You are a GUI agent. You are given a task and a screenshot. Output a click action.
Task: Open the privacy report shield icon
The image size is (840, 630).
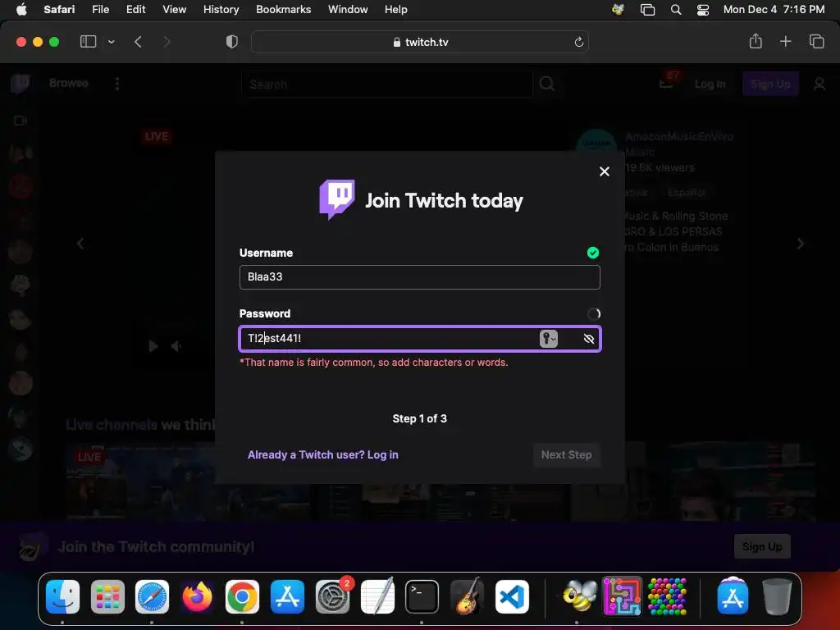click(232, 42)
